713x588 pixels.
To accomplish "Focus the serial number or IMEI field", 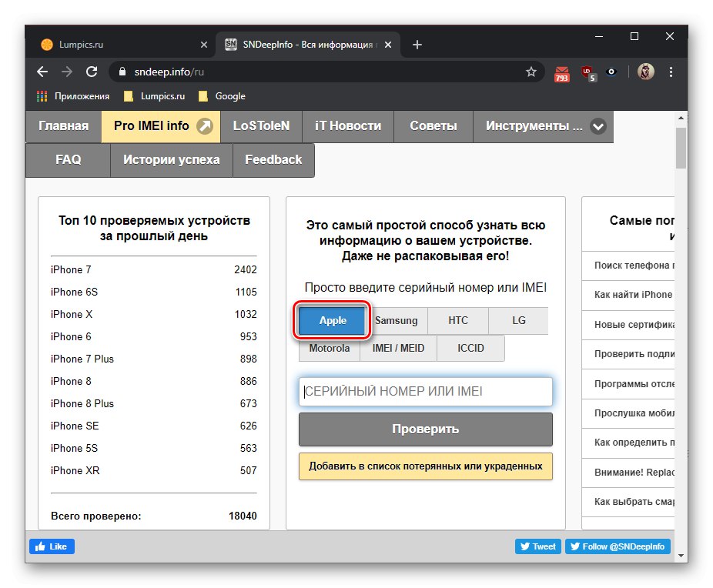I will pos(426,391).
